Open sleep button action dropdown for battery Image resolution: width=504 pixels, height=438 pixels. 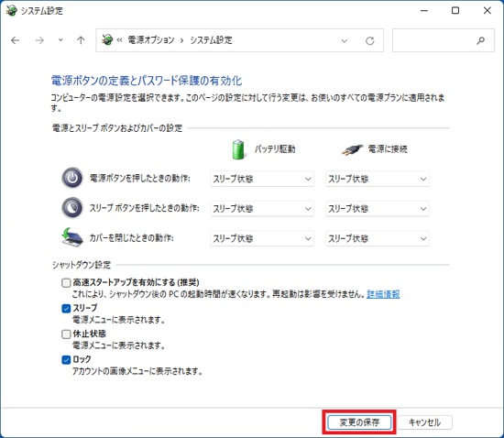point(262,209)
